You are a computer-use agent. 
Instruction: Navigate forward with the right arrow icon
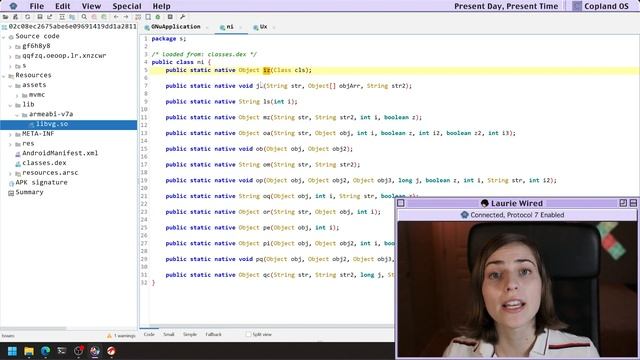coord(126,17)
